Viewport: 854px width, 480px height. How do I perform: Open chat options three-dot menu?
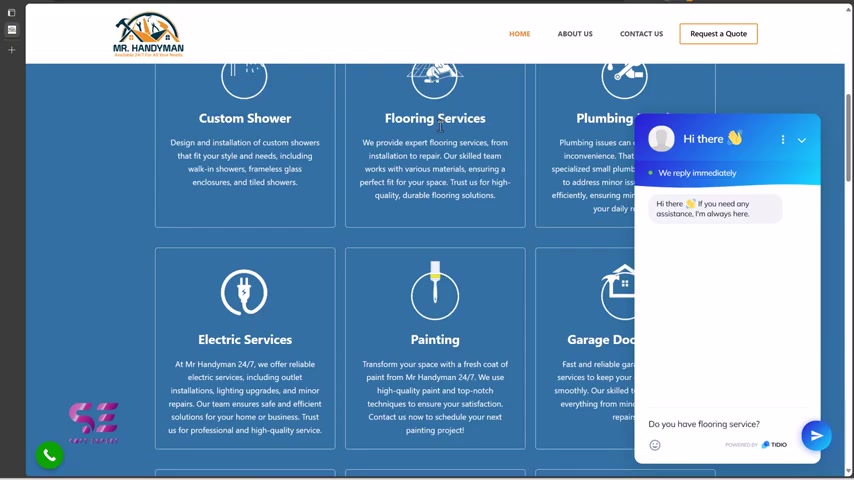click(783, 139)
